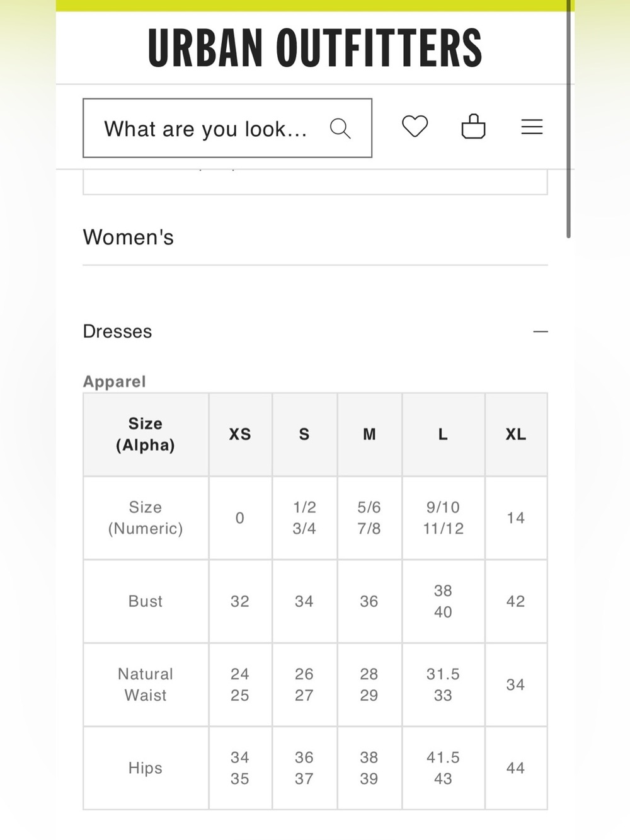The width and height of the screenshot is (630, 840).
Task: Click the Urban Outfitters logo
Action: click(x=315, y=48)
